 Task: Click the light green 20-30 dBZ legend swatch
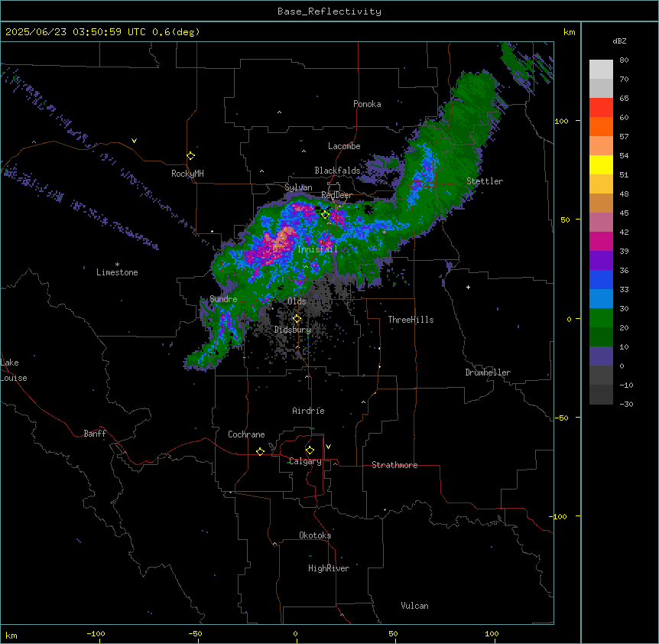(601, 318)
